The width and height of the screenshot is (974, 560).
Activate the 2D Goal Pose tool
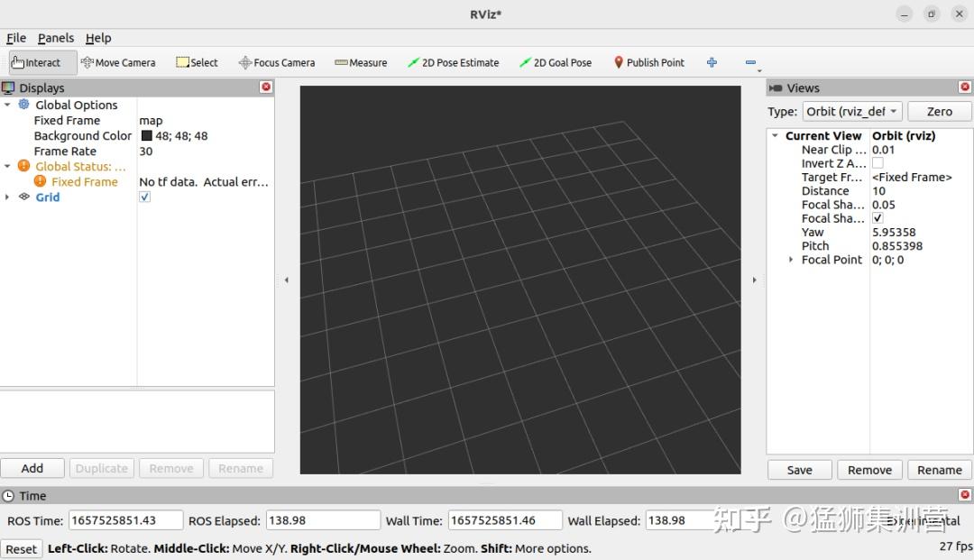click(x=556, y=62)
